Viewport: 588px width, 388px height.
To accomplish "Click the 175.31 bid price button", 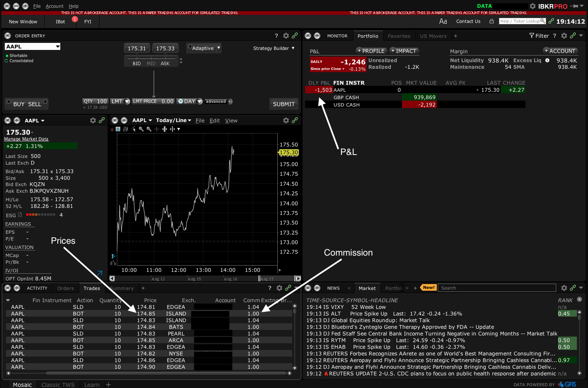I will [137, 48].
